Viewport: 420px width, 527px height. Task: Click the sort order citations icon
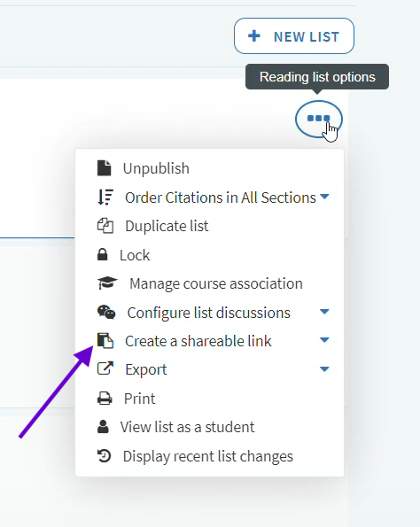point(105,198)
